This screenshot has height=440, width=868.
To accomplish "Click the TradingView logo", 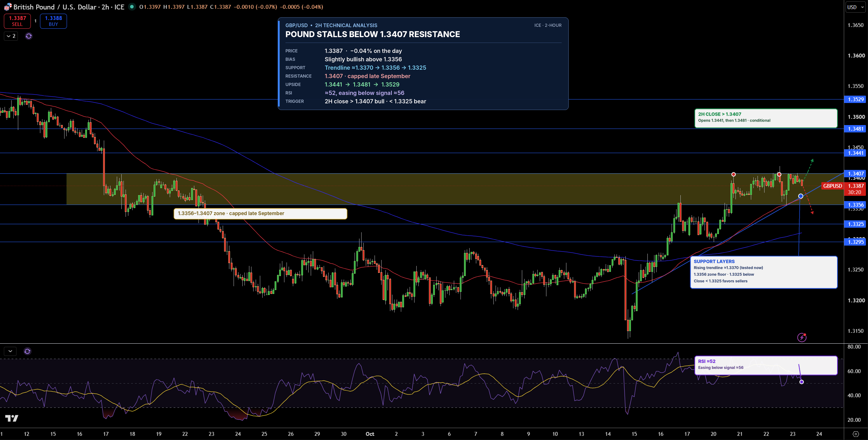I will coord(12,418).
